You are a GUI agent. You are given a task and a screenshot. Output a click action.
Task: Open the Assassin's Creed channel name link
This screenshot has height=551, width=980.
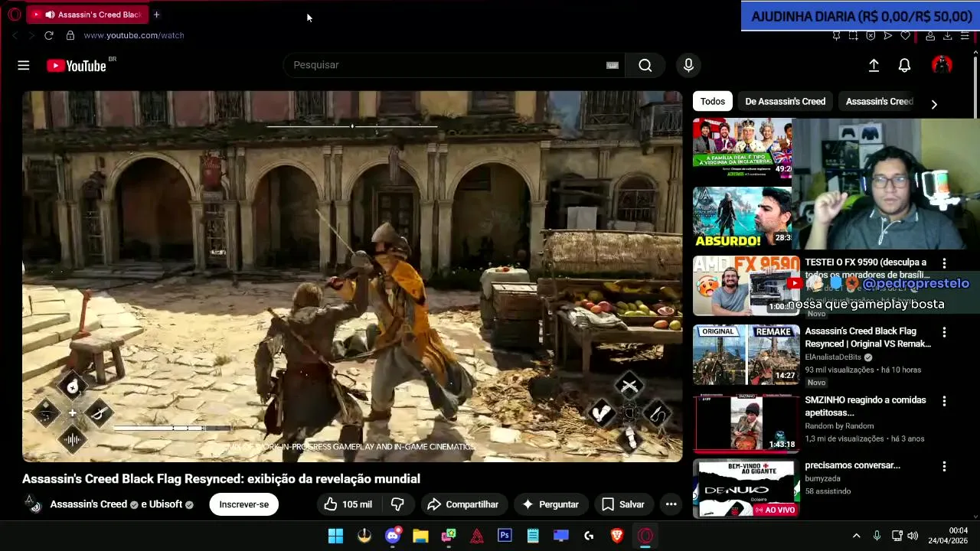pos(89,504)
